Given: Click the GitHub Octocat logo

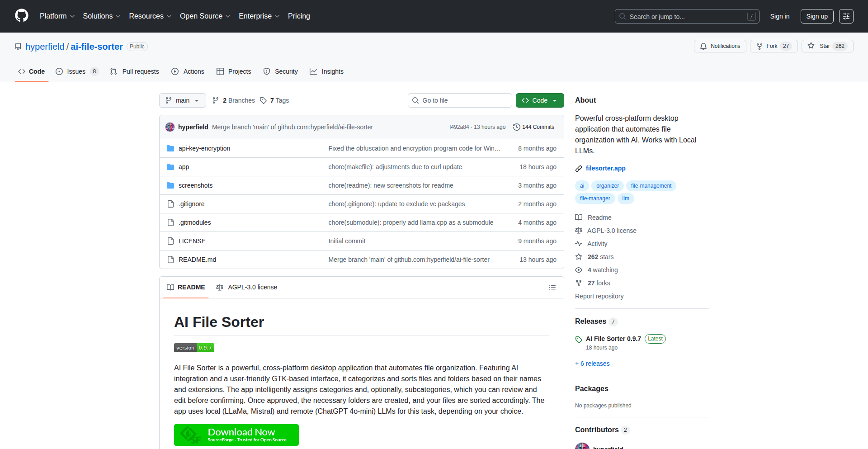Looking at the screenshot, I should pyautogui.click(x=22, y=16).
